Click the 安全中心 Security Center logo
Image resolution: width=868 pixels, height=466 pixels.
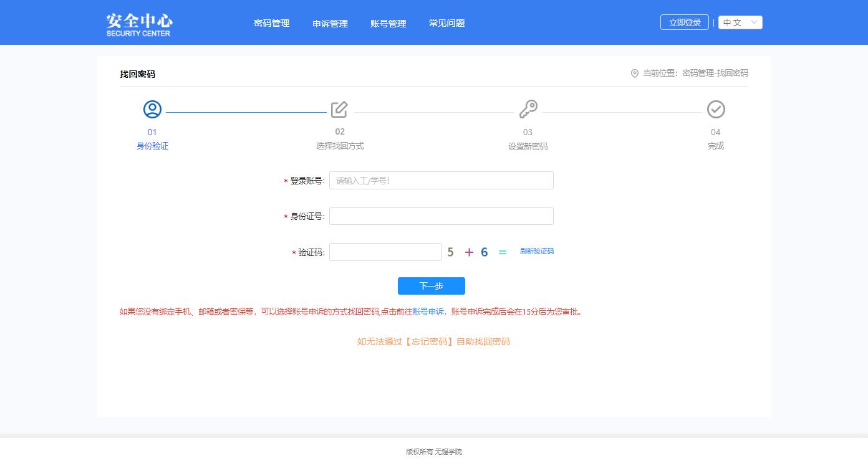138,25
